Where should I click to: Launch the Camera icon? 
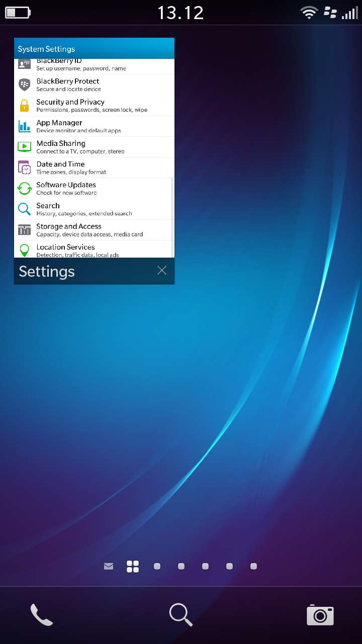point(320,615)
